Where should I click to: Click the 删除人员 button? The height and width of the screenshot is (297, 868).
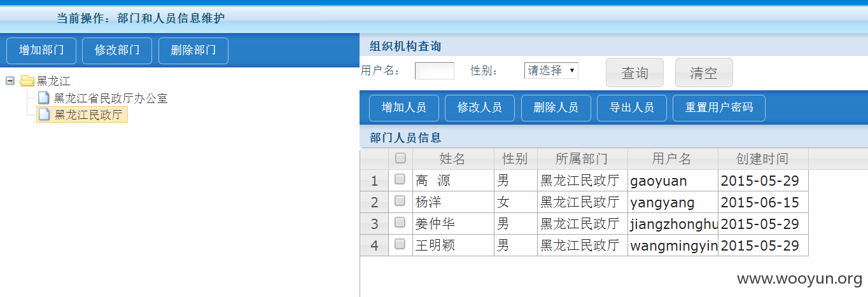(x=556, y=108)
